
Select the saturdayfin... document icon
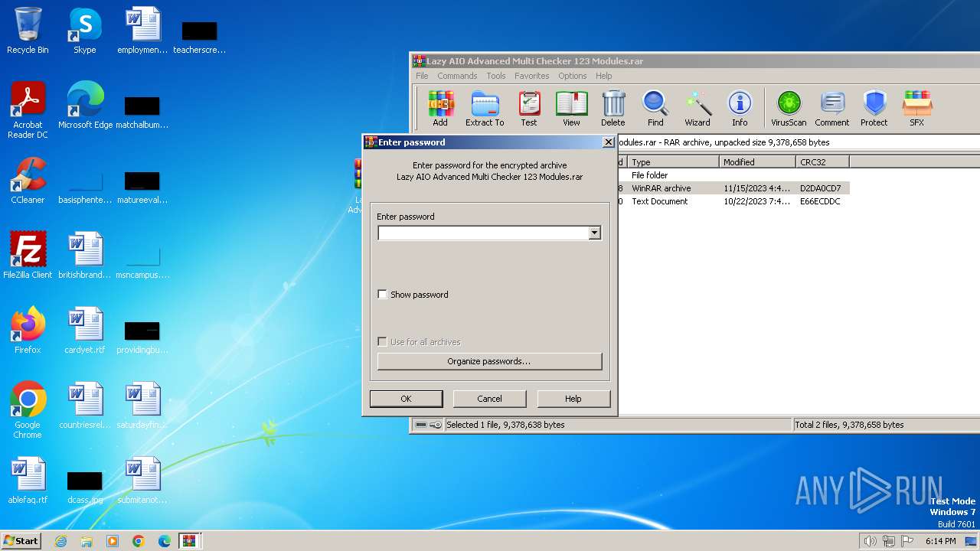click(142, 406)
